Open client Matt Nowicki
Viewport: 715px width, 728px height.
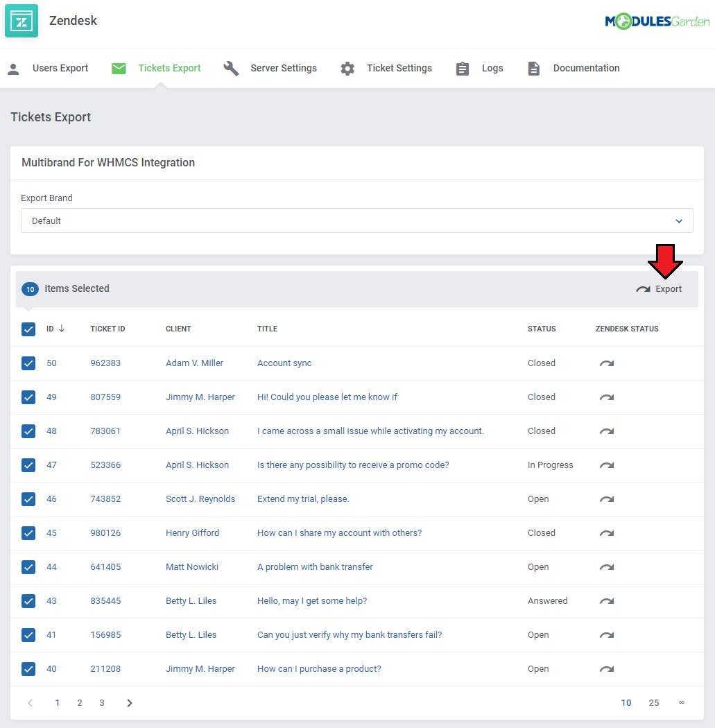tap(192, 567)
